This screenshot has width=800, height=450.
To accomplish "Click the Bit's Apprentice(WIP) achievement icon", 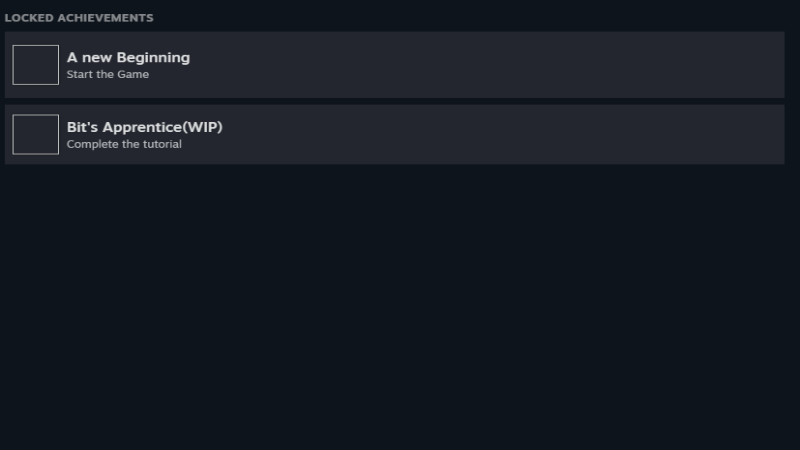I will click(36, 134).
